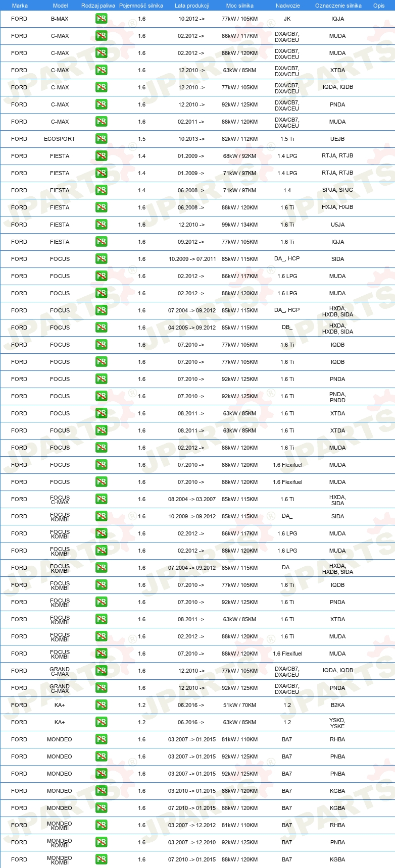Click the fuel icon for FOCUS KOMBI 1.6 Flexifuel
This screenshot has height=868, width=395.
pyautogui.click(x=101, y=654)
